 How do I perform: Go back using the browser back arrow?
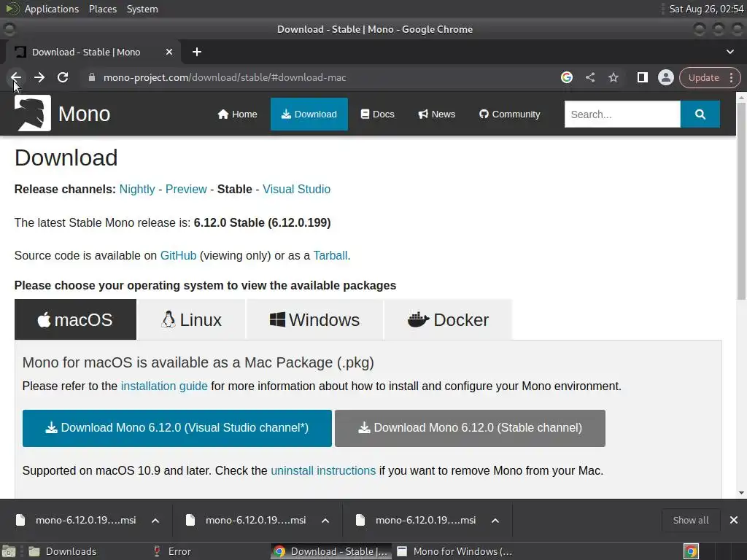click(x=16, y=77)
